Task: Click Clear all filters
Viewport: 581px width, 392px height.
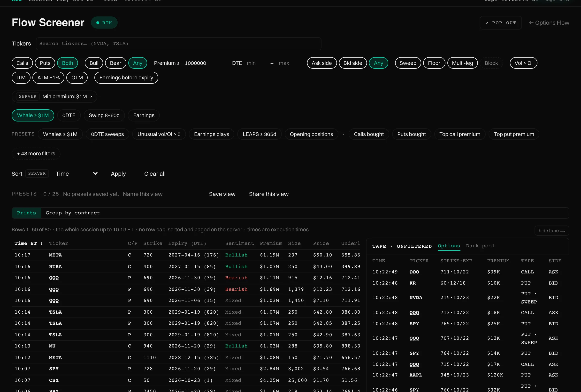Action: pos(155,174)
